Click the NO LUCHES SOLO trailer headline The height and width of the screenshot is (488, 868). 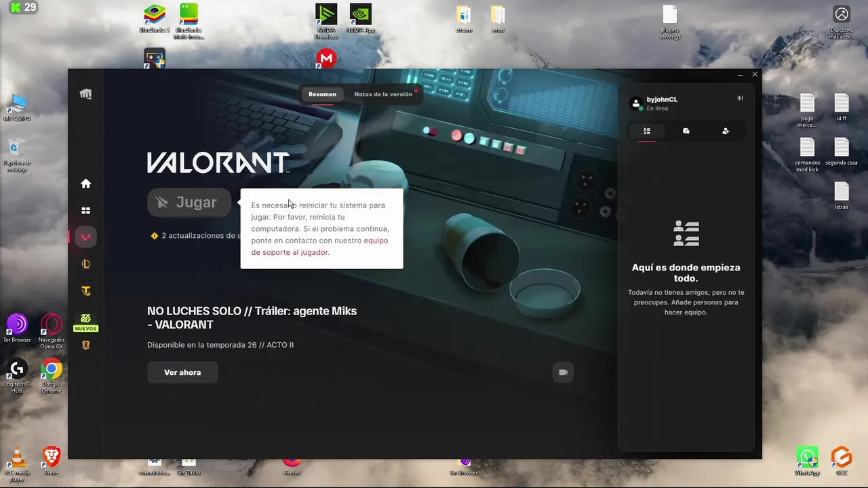tap(252, 318)
